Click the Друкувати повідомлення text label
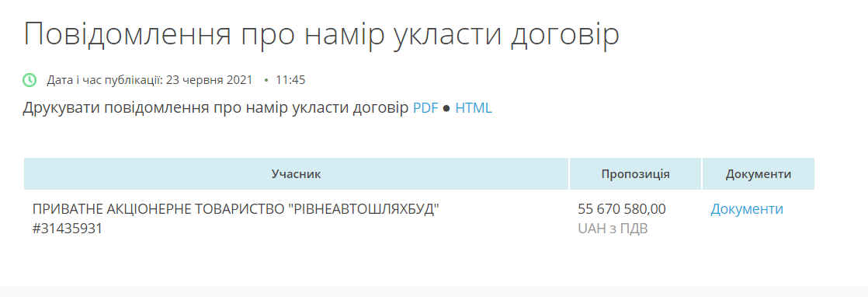 coord(217,108)
